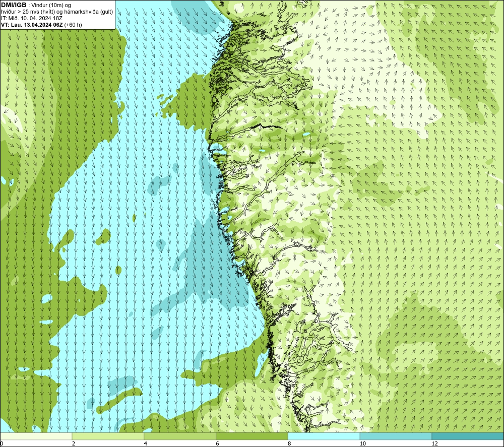Click the '12' label on the wind scale
This screenshot has width=504, height=447.
point(435,443)
